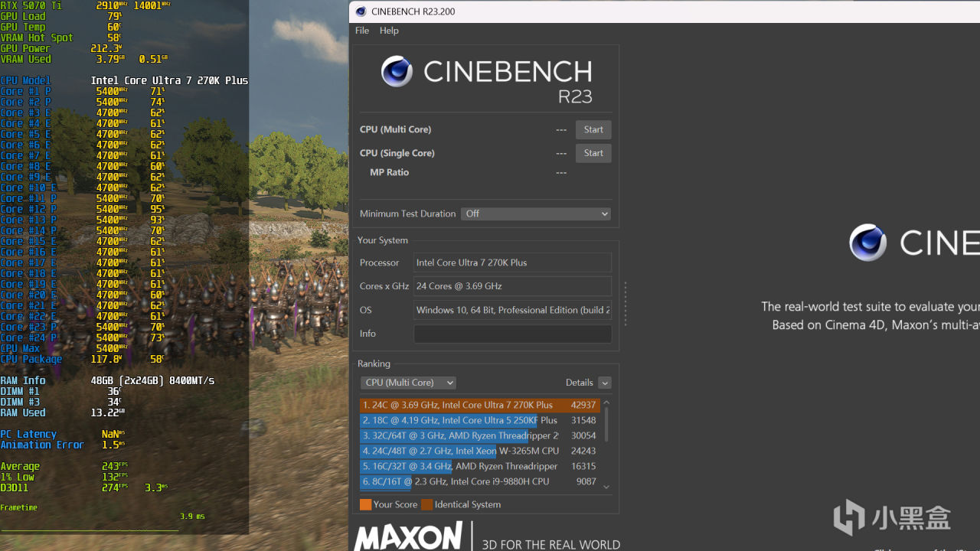Click the large Cinebench sphere logo in right pane
This screenshot has width=980, height=551.
(x=868, y=243)
